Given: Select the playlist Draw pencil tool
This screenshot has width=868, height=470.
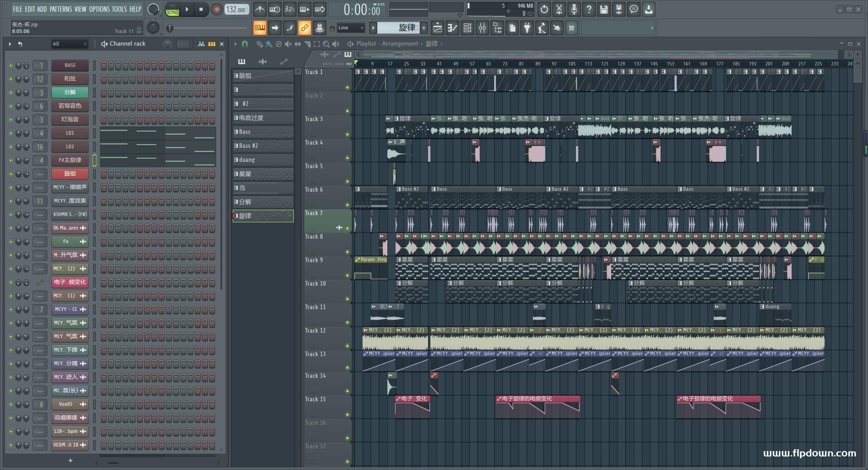Looking at the screenshot, I should (259, 44).
